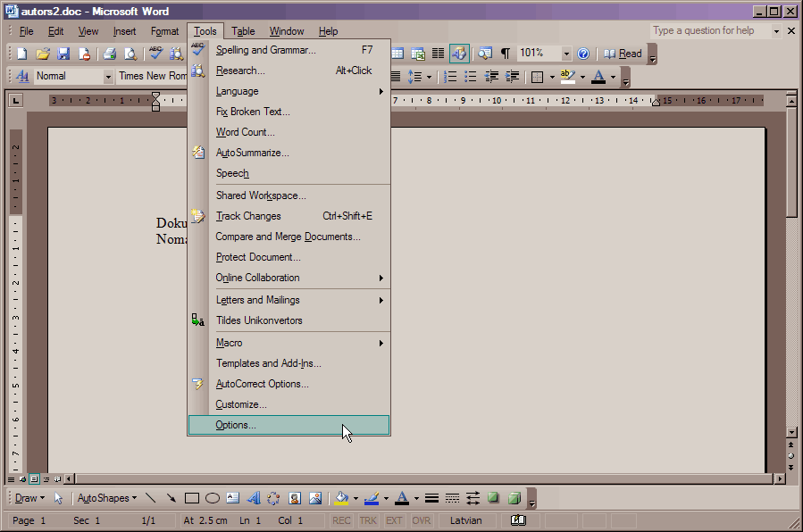The image size is (803, 532).
Task: Click the Insert Clip Art icon
Action: (x=295, y=498)
